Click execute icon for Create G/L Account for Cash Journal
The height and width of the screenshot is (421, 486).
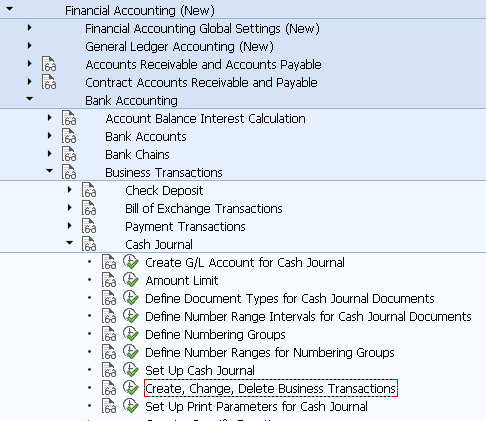[x=131, y=262]
